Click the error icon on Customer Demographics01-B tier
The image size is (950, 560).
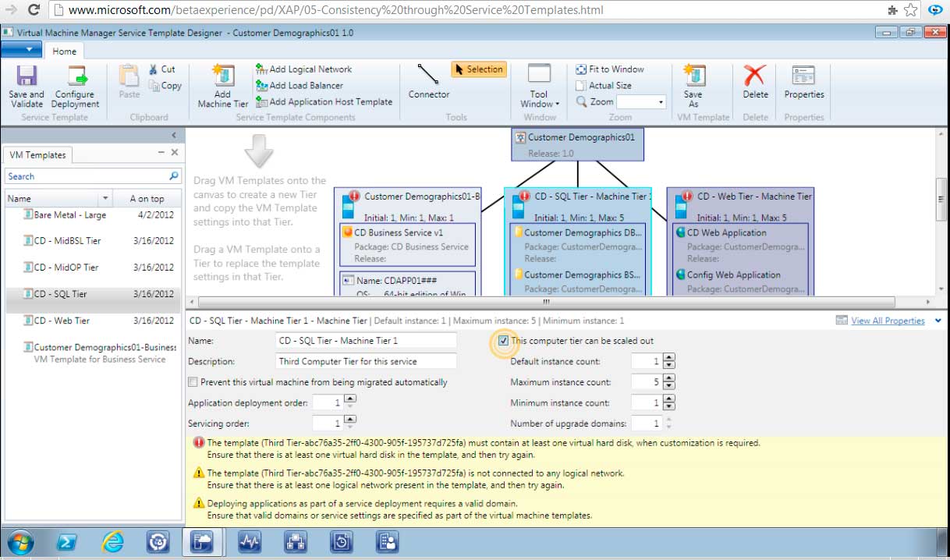(354, 197)
